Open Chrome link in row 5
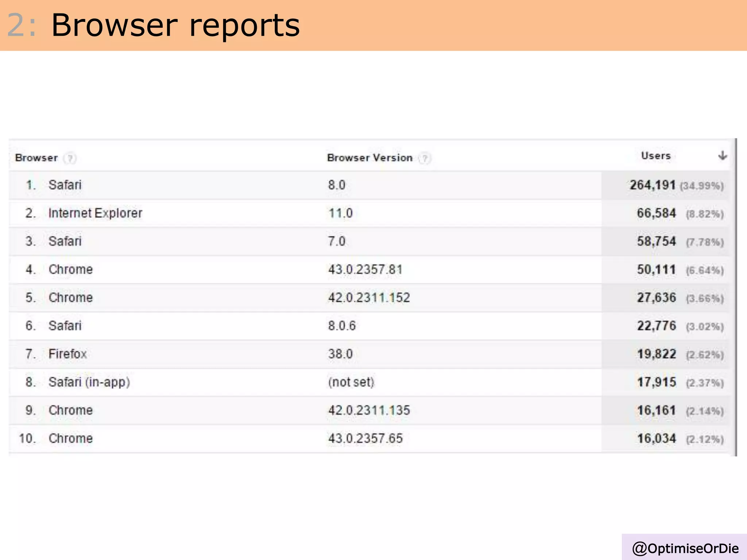 tap(71, 297)
